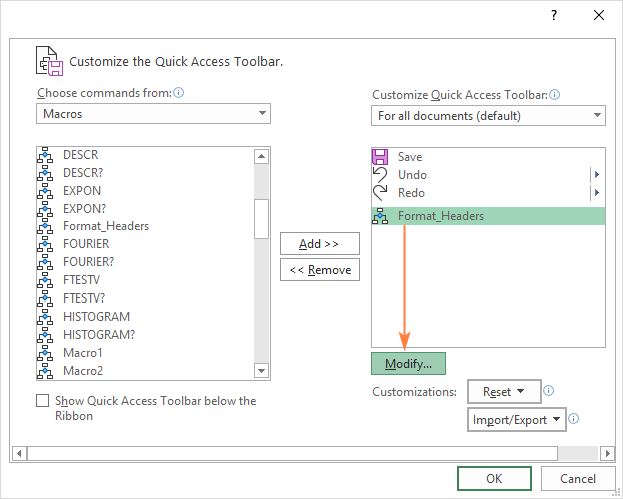Image resolution: width=623 pixels, height=499 pixels.
Task: Open the Choose commands from Macros dropdown
Action: tap(154, 114)
